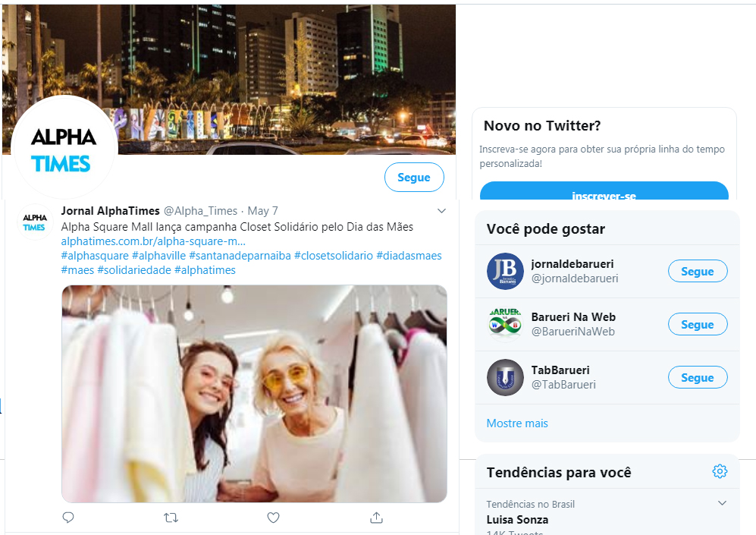This screenshot has height=535, width=756.
Task: Open hashtag #solidariedade
Action: [x=134, y=270]
